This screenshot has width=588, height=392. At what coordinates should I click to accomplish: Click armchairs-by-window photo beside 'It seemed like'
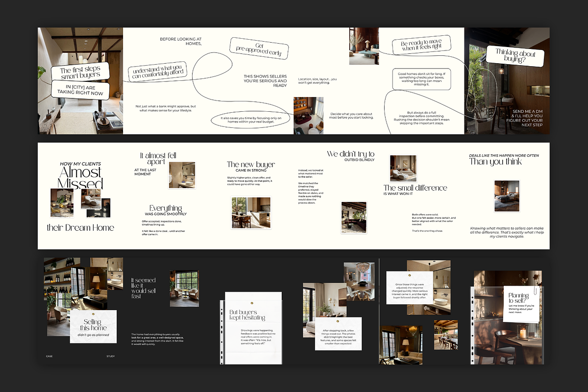click(x=184, y=288)
